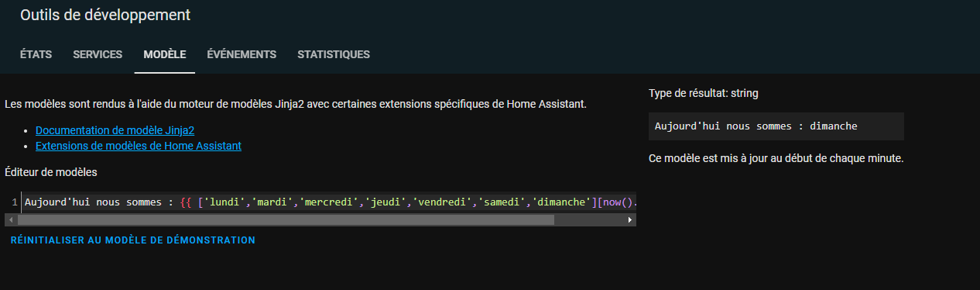
Task: Go to the ÉVÉNEMENTS tab
Action: (242, 54)
